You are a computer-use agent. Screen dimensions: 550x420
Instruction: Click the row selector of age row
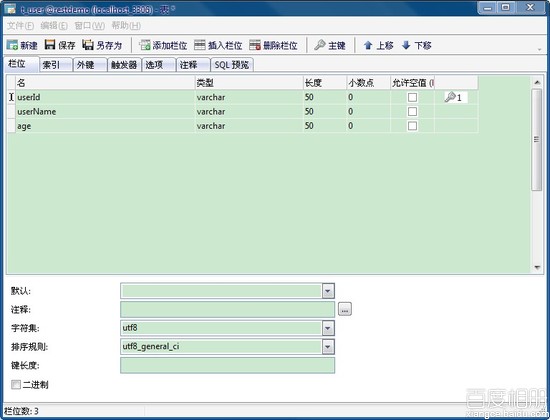point(11,126)
